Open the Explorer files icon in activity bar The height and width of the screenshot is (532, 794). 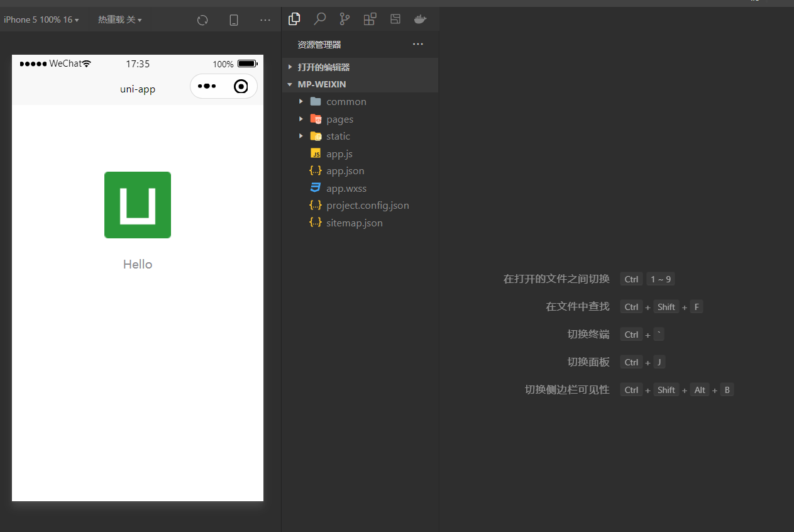[294, 19]
